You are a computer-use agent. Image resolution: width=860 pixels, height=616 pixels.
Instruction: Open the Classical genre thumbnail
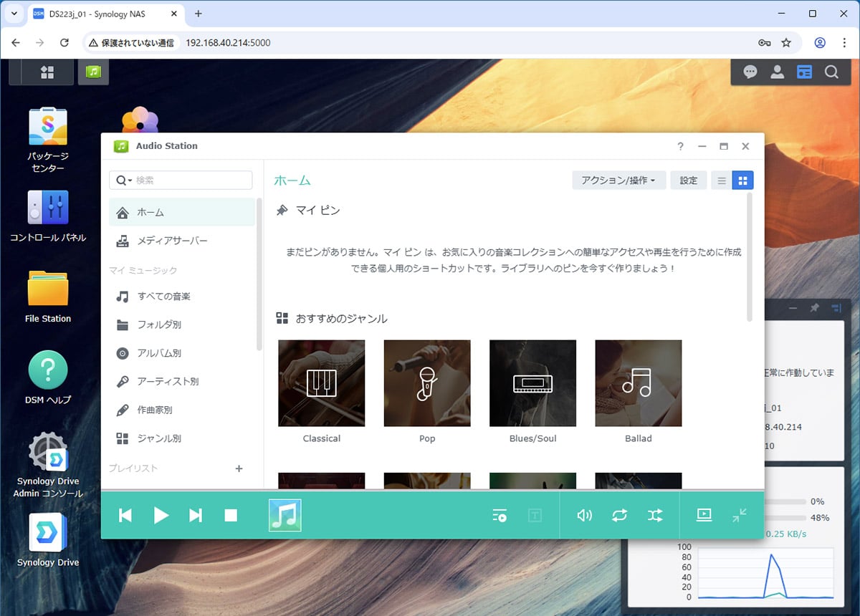point(321,383)
